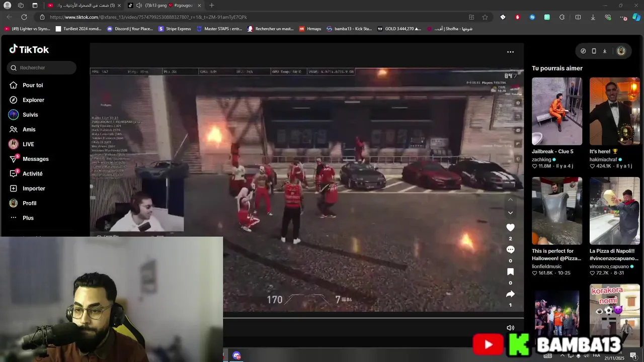The width and height of the screenshot is (644, 362).
Task: Open browser settings and more menu
Action: click(622, 17)
